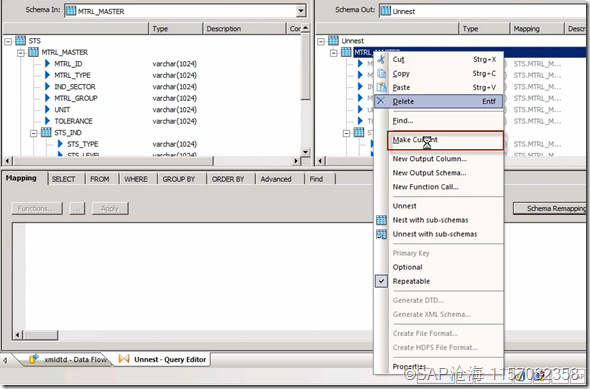Screen dimensions: 590x389
Task: Click the IND_SECTOR column arrow icon
Action: point(47,87)
